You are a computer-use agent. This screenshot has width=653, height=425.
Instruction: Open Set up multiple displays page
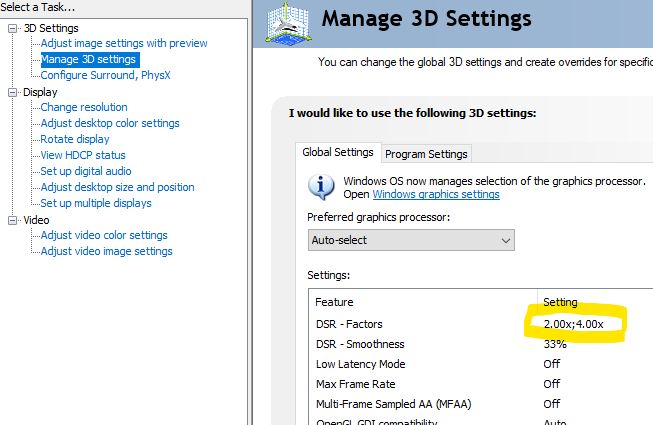pyautogui.click(x=96, y=203)
